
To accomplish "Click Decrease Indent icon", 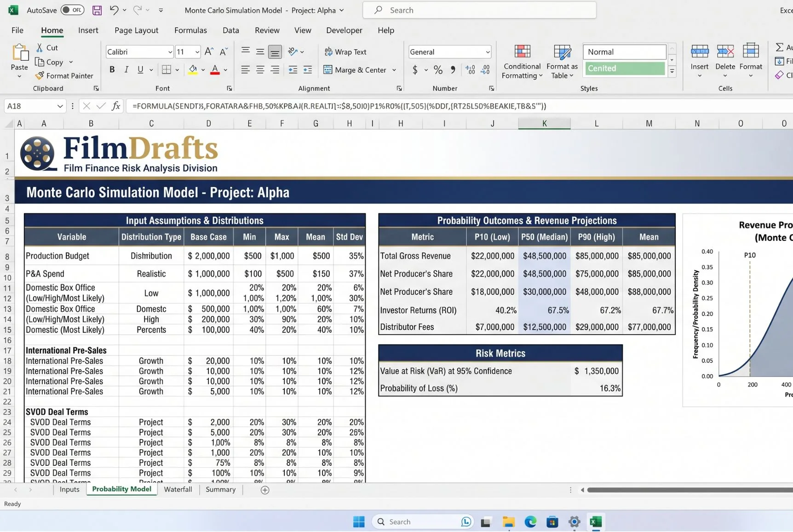I will 293,69.
